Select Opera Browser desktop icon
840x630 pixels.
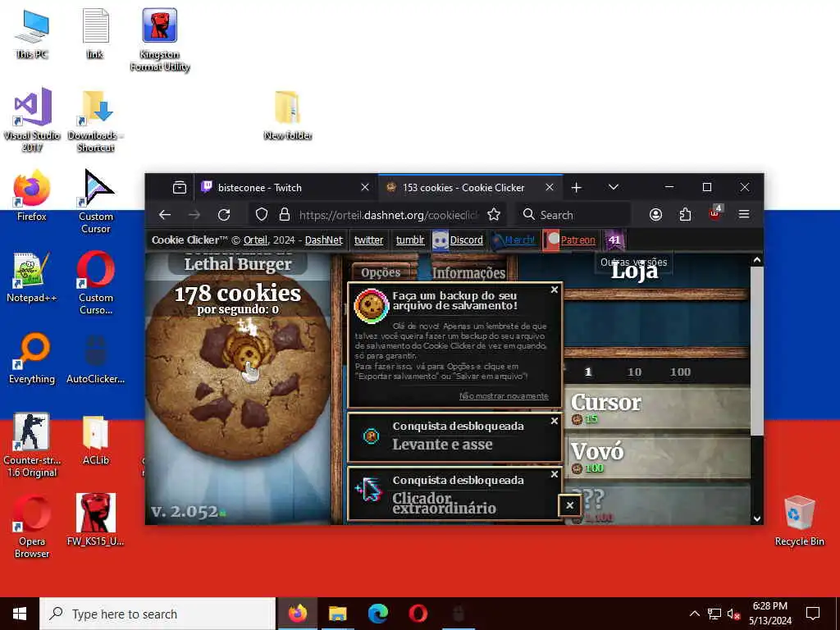pyautogui.click(x=32, y=527)
